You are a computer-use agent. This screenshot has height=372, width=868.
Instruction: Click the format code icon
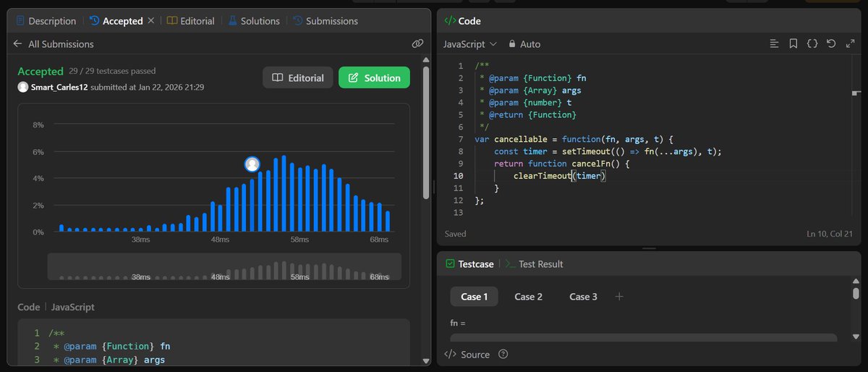click(x=775, y=44)
